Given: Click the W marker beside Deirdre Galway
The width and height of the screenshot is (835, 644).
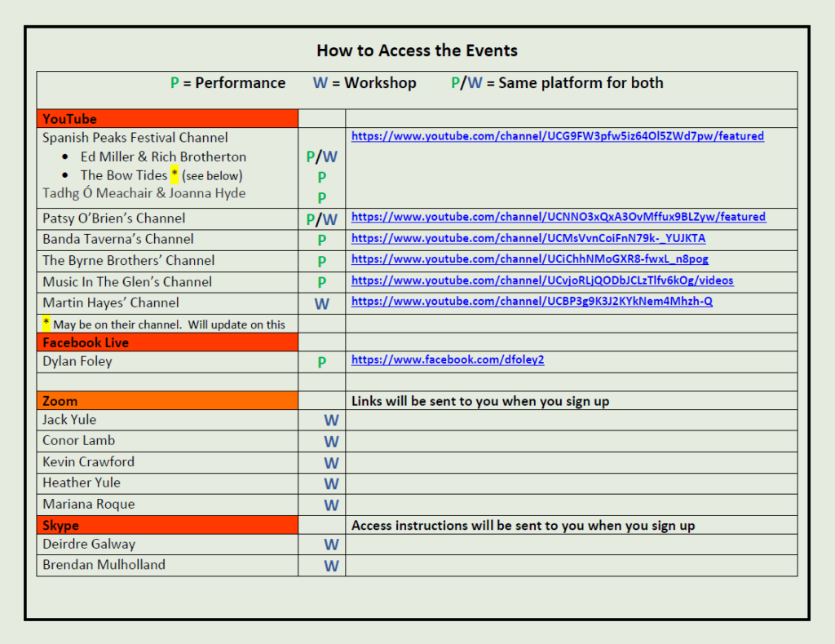Looking at the screenshot, I should (331, 545).
